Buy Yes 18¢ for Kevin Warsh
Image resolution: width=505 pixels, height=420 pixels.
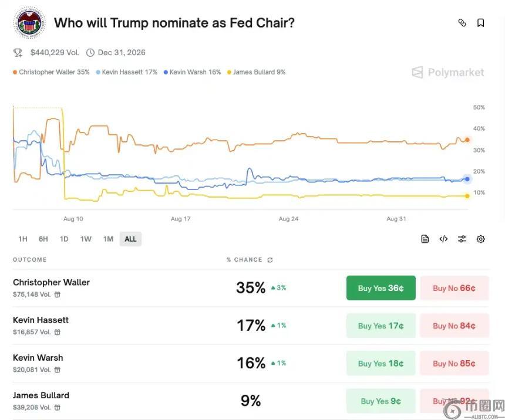click(x=381, y=363)
